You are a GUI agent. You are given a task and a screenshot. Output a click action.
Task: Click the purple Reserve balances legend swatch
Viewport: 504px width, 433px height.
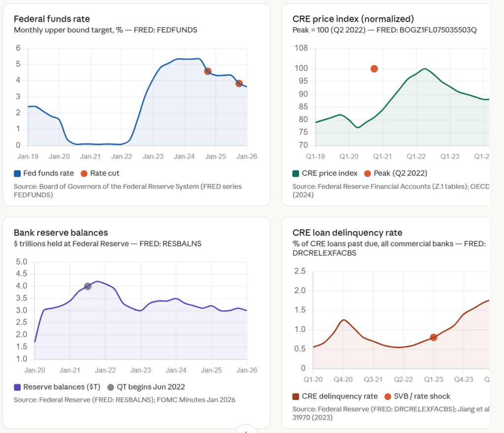[x=17, y=387]
